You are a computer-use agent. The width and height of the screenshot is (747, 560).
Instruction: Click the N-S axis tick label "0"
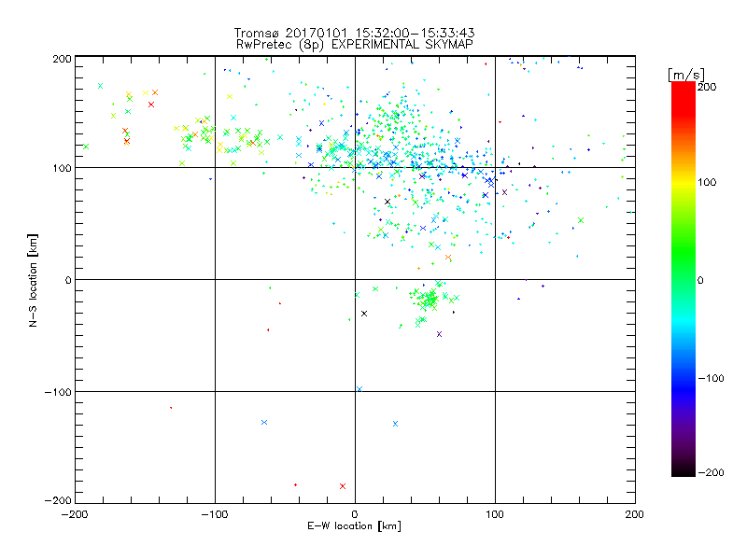pos(68,280)
